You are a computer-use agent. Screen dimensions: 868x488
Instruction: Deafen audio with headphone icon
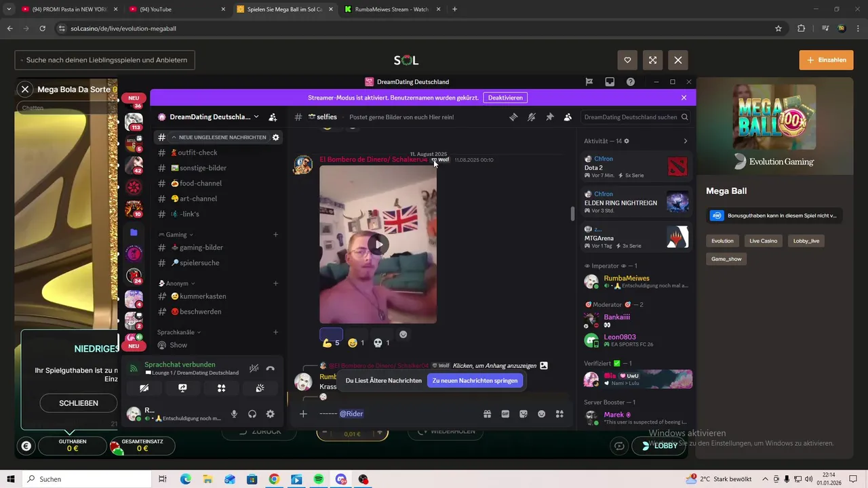coord(252,414)
